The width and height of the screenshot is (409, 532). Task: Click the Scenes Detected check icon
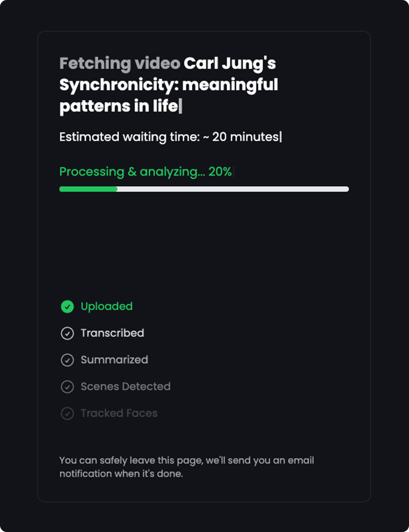67,387
